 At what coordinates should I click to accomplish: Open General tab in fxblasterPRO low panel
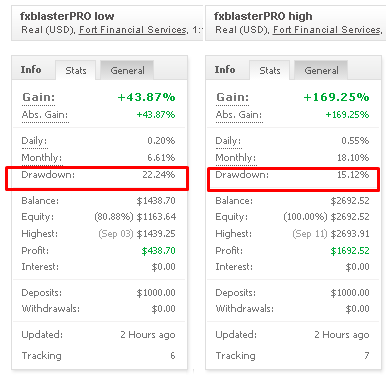(127, 70)
